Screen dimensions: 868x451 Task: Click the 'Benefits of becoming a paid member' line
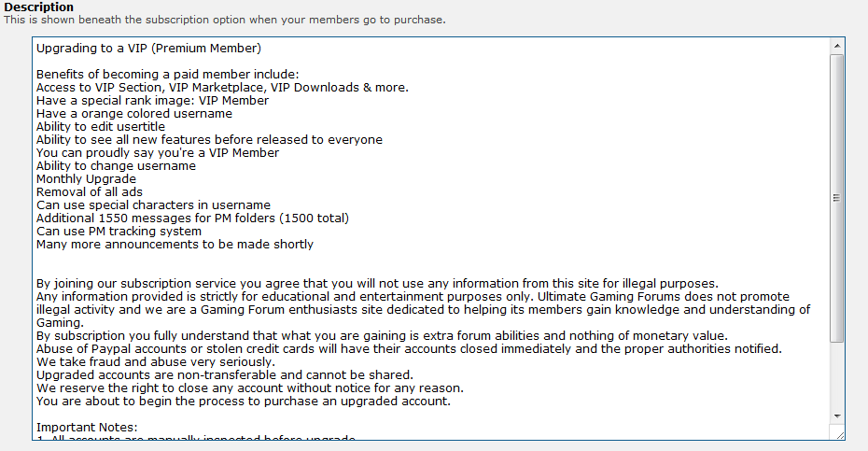click(167, 75)
